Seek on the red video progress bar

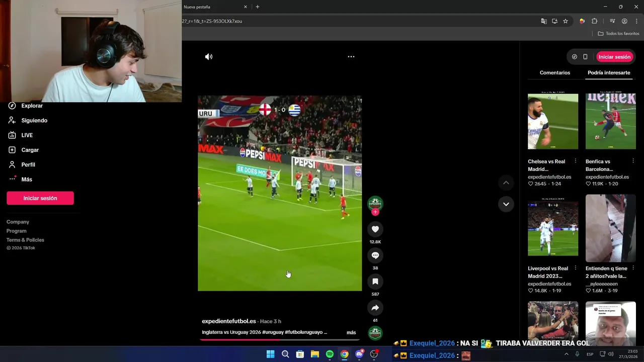(x=280, y=340)
